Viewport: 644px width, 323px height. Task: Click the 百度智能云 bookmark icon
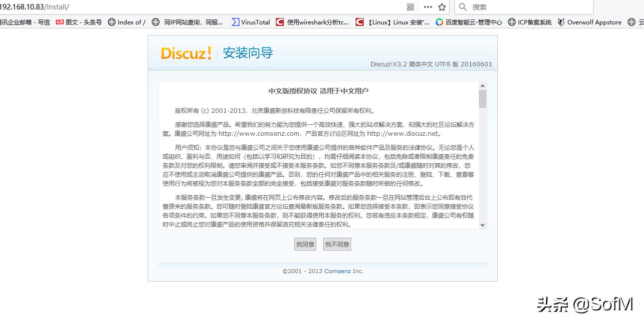439,22
